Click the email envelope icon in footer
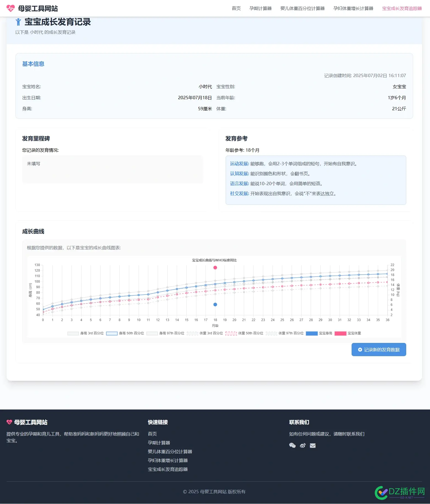This screenshot has width=430, height=504. point(313,445)
